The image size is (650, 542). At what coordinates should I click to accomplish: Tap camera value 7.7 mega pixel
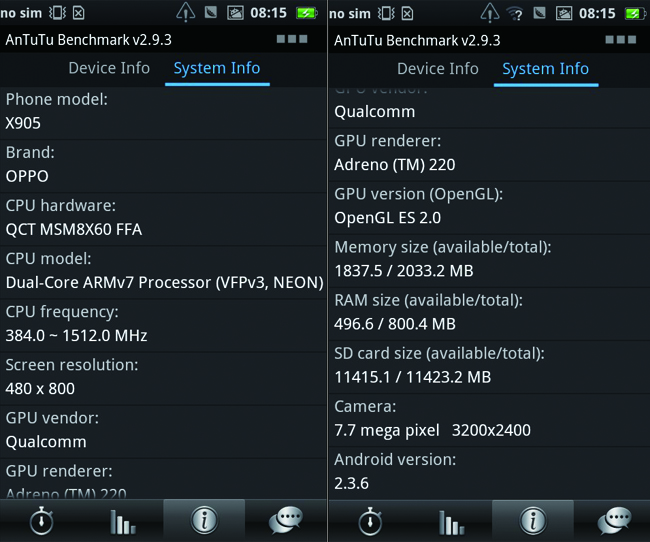click(x=387, y=430)
